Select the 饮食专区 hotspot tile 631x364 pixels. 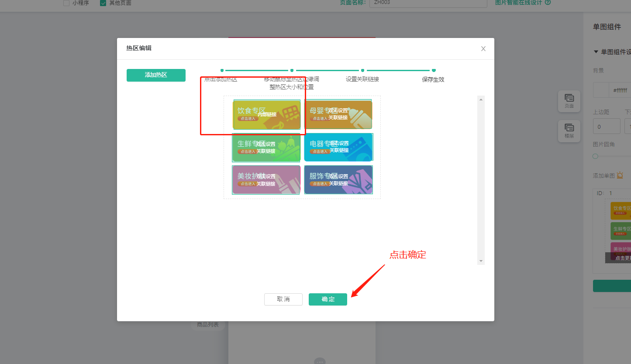(x=266, y=114)
